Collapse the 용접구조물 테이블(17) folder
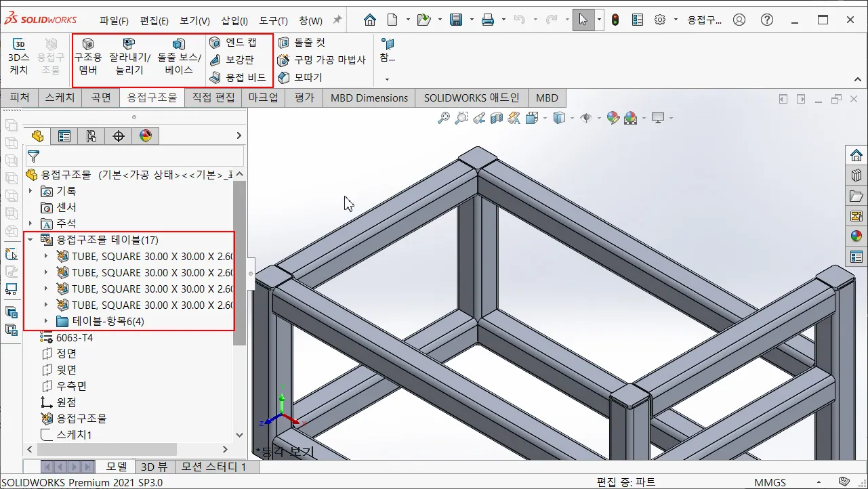 click(x=30, y=240)
